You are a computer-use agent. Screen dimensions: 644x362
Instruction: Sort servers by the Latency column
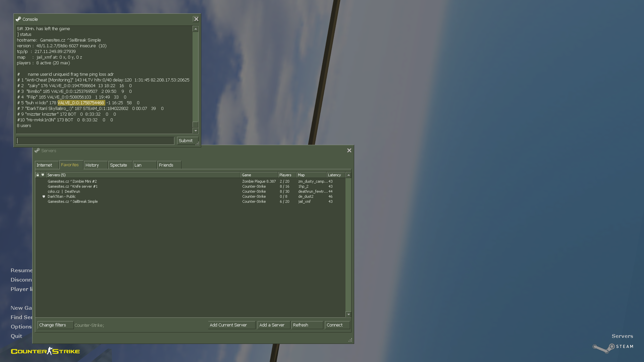(336, 175)
